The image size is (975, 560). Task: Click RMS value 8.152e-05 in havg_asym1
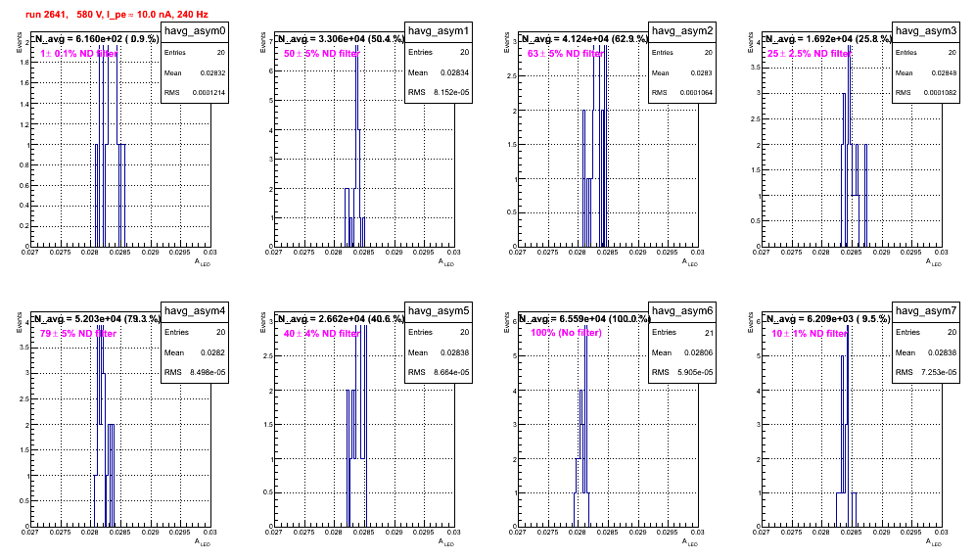pyautogui.click(x=452, y=93)
